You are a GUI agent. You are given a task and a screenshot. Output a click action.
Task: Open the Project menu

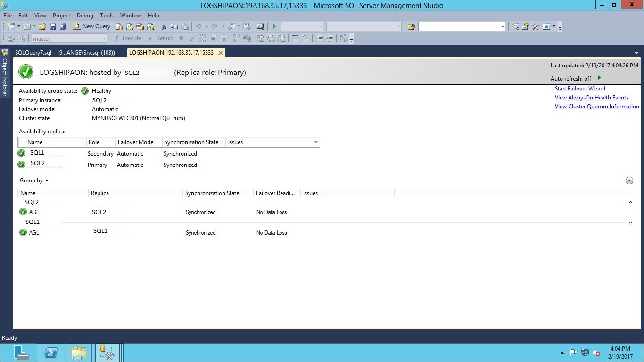click(61, 16)
